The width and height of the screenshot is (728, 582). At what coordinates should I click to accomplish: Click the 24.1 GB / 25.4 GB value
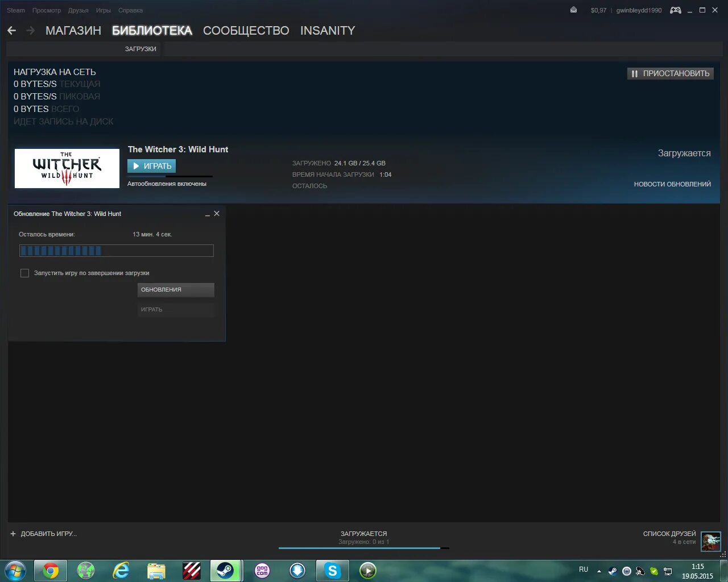tap(360, 163)
